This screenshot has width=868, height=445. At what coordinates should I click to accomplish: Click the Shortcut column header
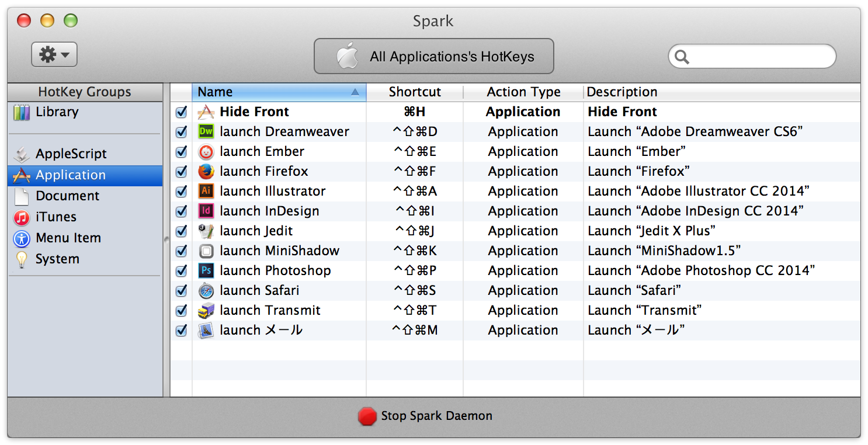415,92
